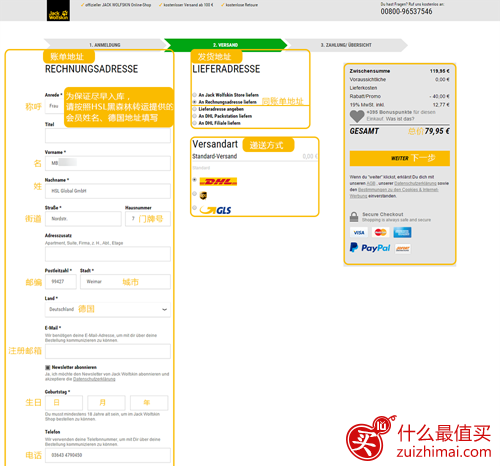Viewport: 500px width, 466px height.
Task: Click the birthday day field
Action: 64,403
